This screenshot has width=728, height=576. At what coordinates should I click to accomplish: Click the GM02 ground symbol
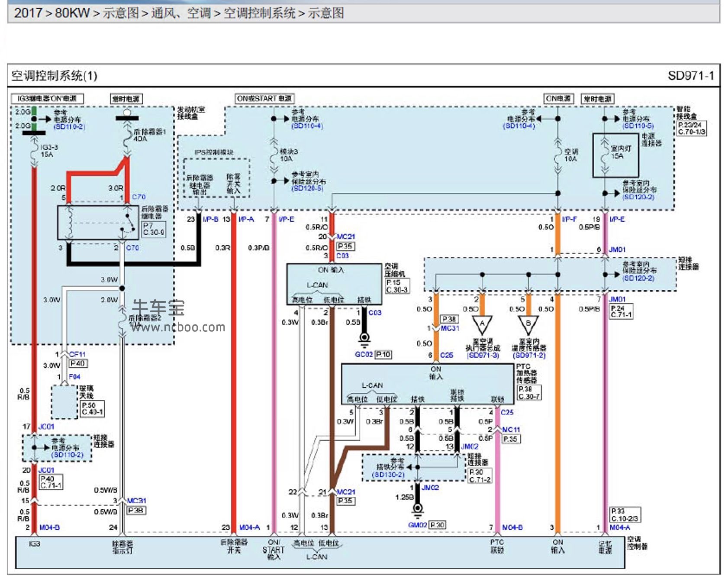(417, 511)
